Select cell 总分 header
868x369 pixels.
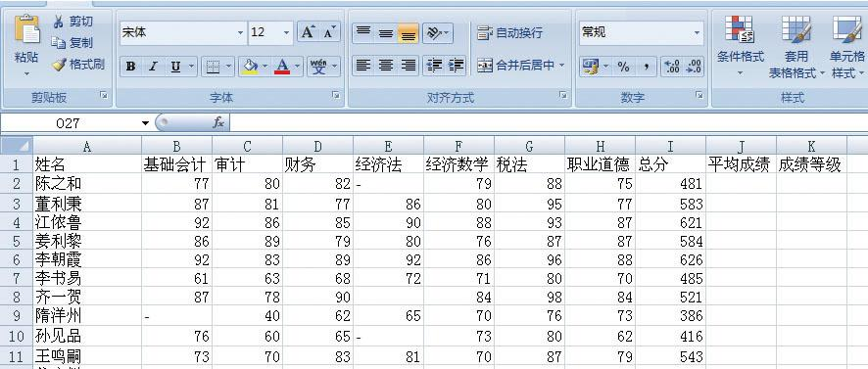pyautogui.click(x=670, y=164)
